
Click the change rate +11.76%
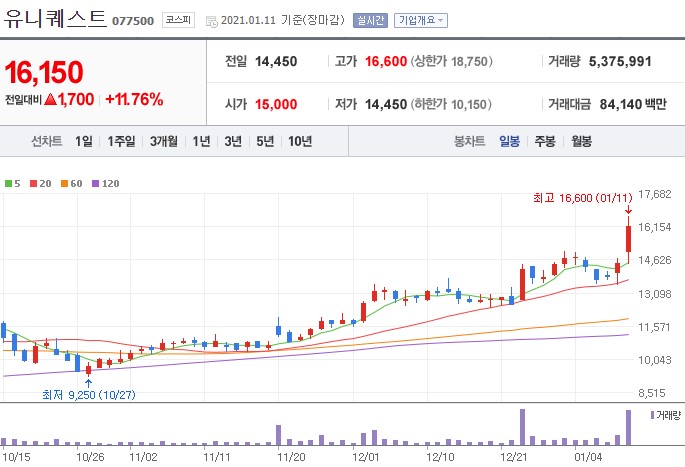(134, 99)
